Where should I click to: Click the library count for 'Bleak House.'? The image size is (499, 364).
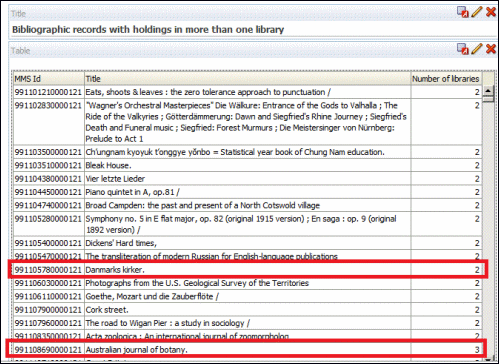point(446,165)
